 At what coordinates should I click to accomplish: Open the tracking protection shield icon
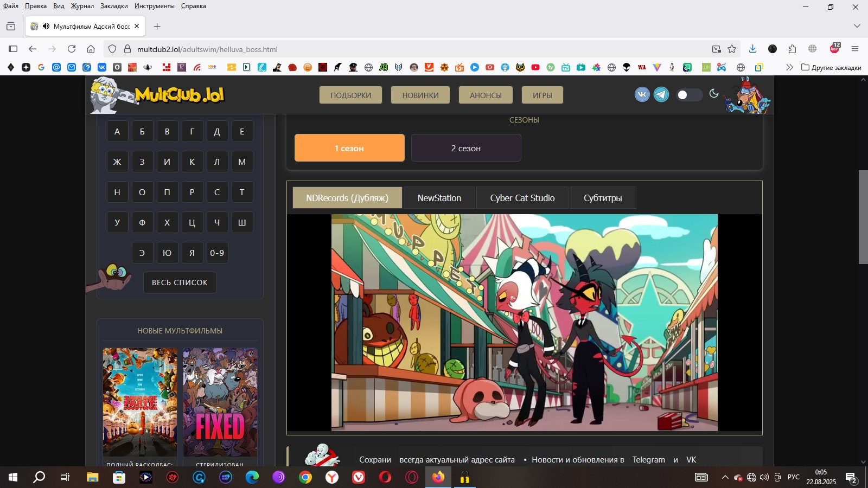112,49
